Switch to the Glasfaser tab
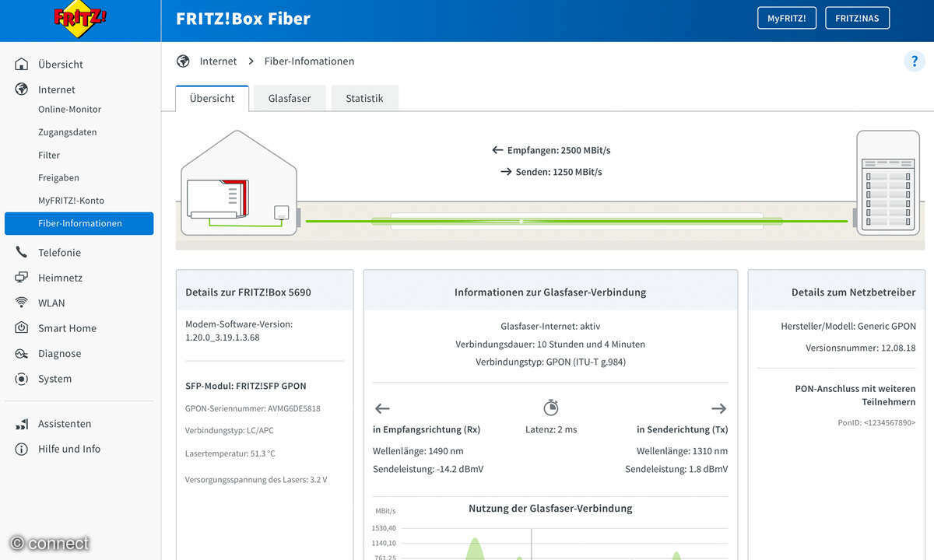This screenshot has width=934, height=560. tap(290, 99)
